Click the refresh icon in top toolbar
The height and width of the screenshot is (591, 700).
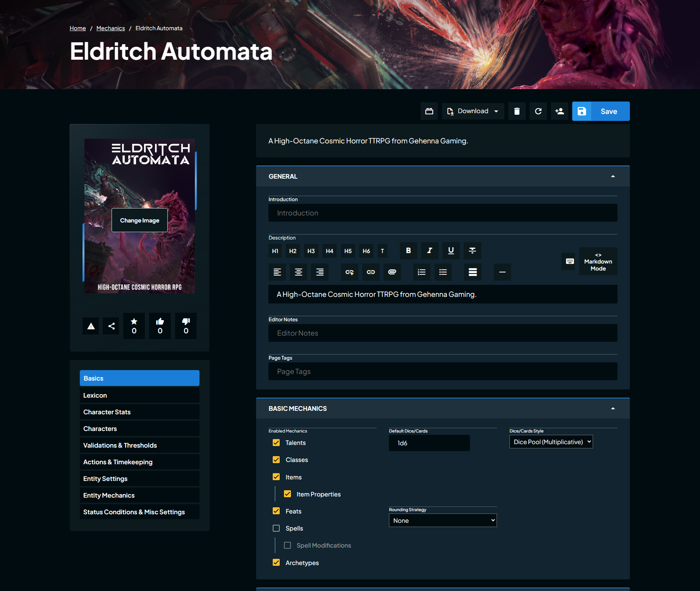pos(538,111)
